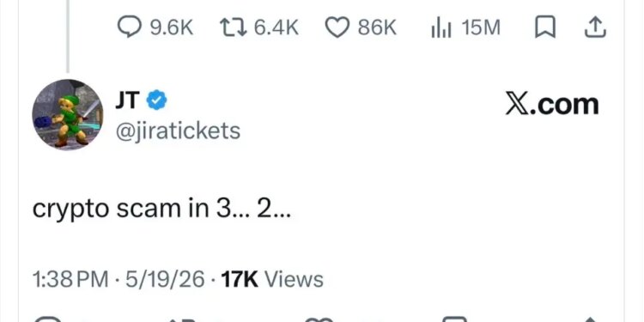Select the 'crypto scam in 3... 2...' text
This screenshot has height=322, width=644.
click(x=161, y=210)
